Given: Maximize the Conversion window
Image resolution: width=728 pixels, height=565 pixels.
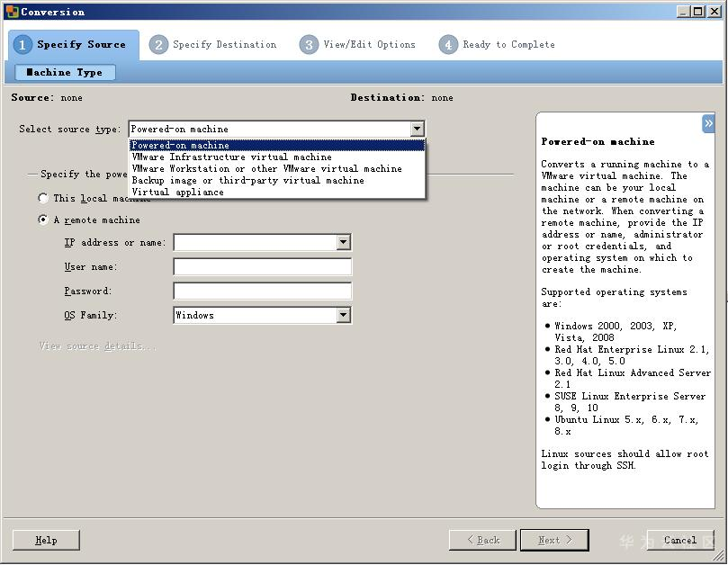Looking at the screenshot, I should [697, 12].
